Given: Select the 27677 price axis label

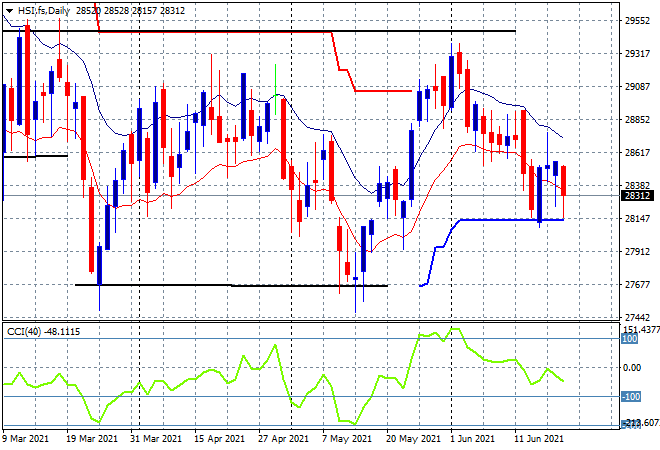Looking at the screenshot, I should [637, 285].
